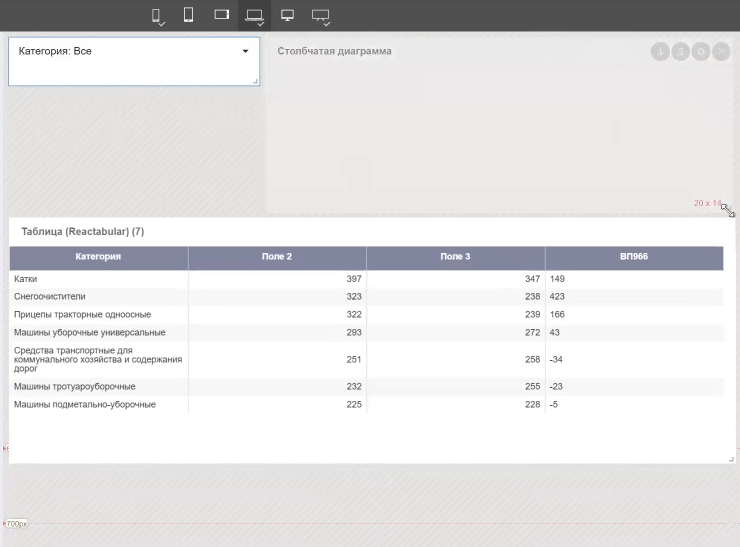This screenshot has width=740, height=547.
Task: Click the copy icon on chart widget
Action: click(x=680, y=51)
